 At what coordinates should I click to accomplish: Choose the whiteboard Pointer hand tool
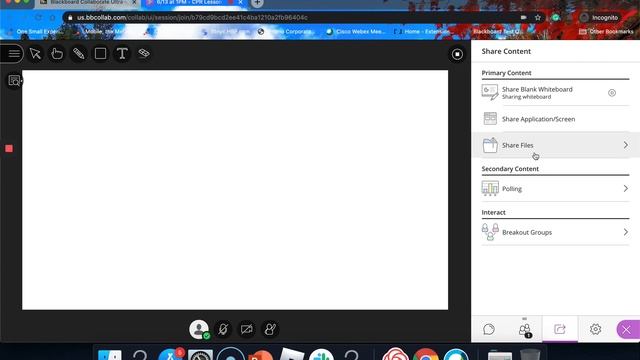tap(57, 53)
